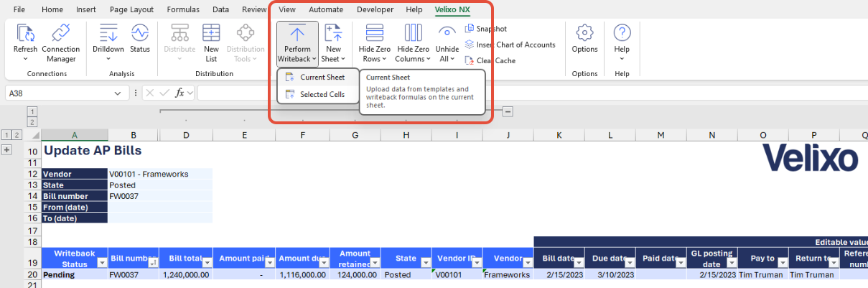
Task: Click Insert Chart of Accounts
Action: (510, 45)
